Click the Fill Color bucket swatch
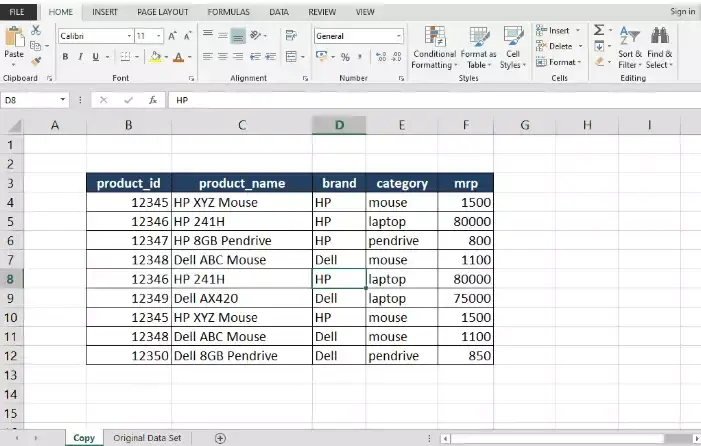This screenshot has height=446, width=701. tap(155, 57)
